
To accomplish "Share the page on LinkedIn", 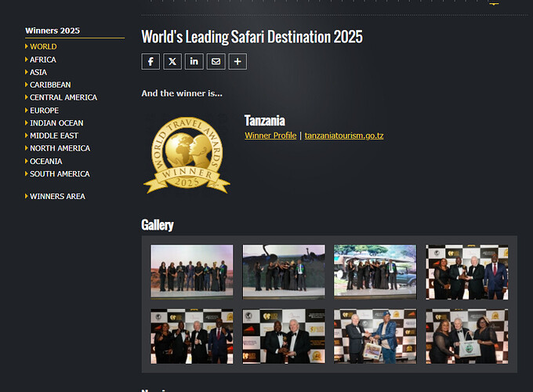I will tap(194, 61).
